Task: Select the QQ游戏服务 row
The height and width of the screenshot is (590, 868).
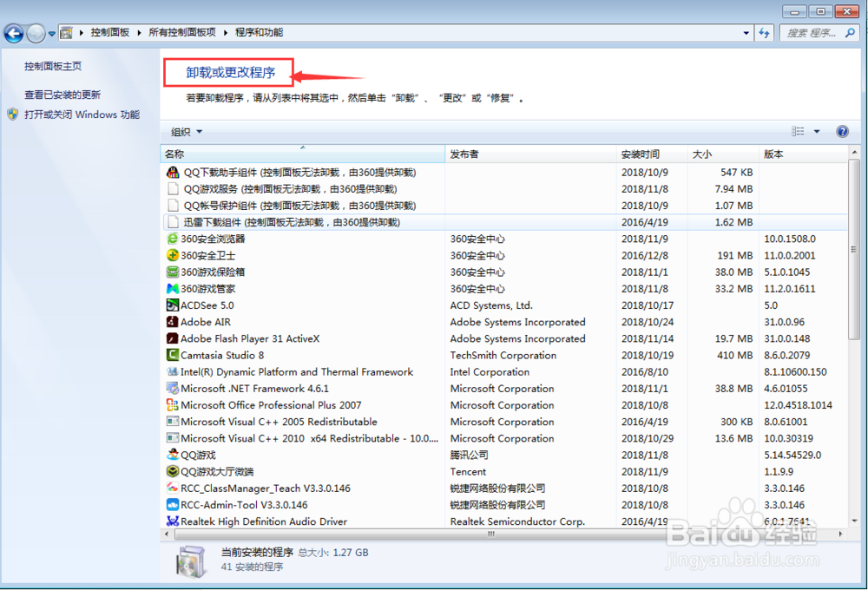Action: [x=504, y=189]
